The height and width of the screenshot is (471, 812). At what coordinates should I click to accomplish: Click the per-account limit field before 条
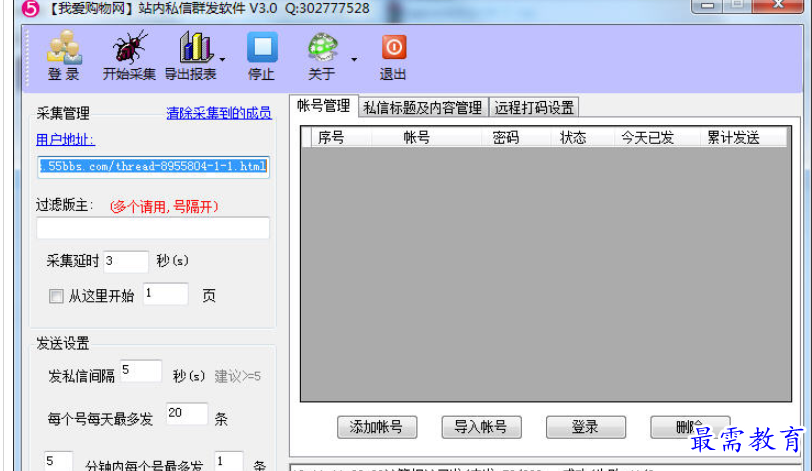point(229,461)
